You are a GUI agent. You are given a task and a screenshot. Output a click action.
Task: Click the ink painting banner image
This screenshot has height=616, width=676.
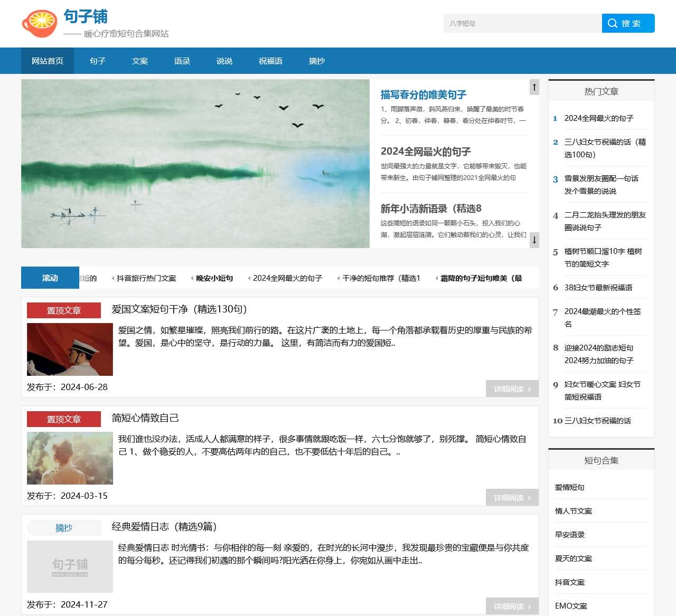(x=195, y=164)
